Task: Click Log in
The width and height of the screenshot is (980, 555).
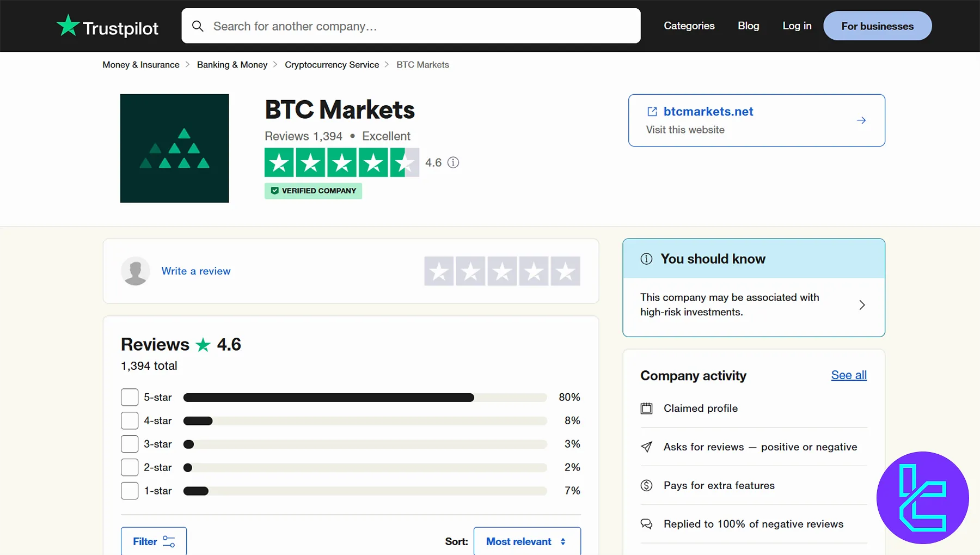Action: [x=797, y=26]
